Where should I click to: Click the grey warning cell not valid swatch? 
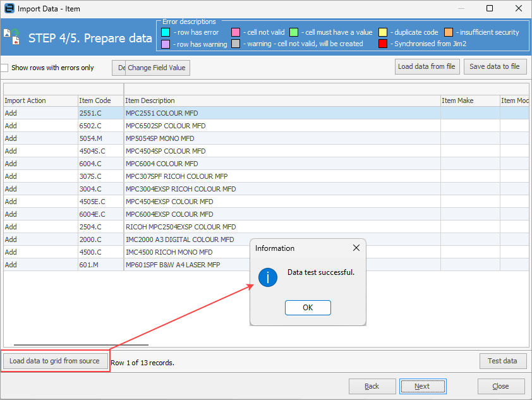236,44
